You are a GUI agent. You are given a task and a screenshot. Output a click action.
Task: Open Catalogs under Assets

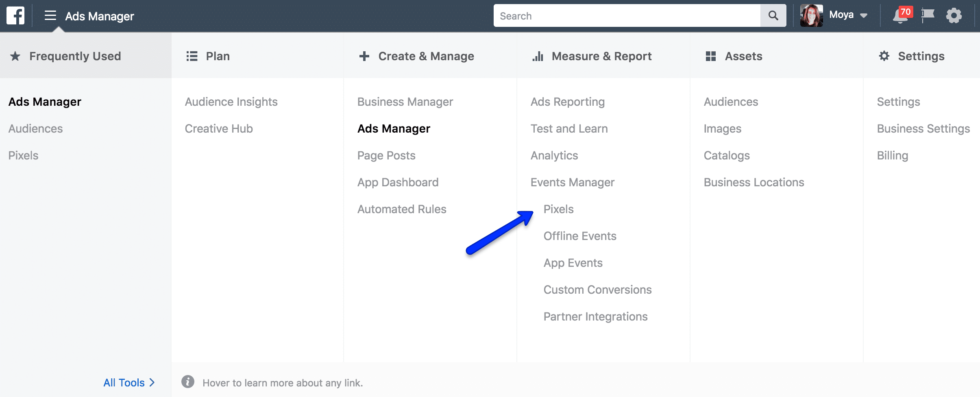tap(727, 155)
